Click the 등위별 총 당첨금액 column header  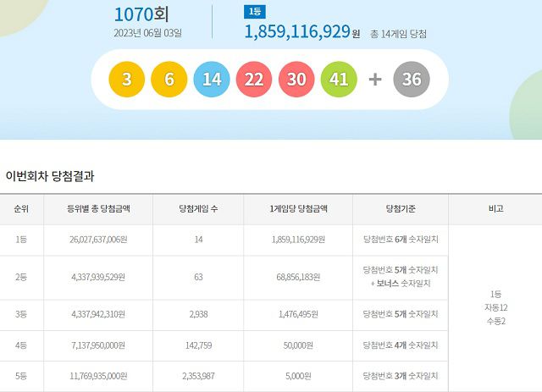pyautogui.click(x=98, y=208)
